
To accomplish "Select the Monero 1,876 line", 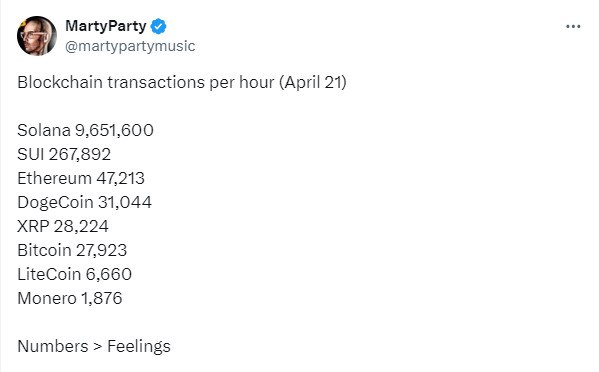I will point(70,298).
